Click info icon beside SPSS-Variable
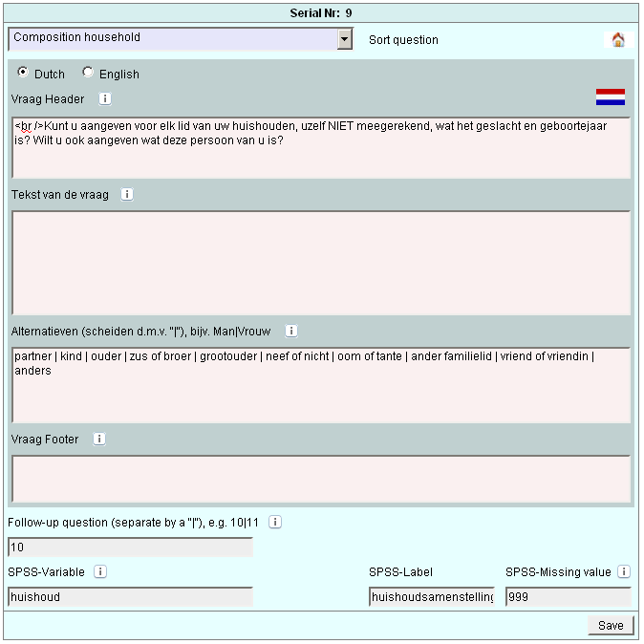The image size is (644, 644). (x=100, y=572)
